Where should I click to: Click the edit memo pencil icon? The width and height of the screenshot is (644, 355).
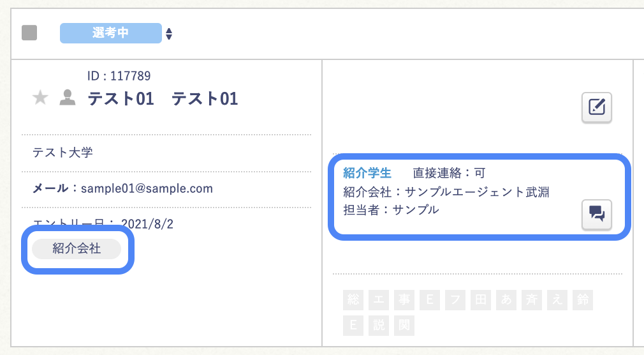(x=597, y=108)
